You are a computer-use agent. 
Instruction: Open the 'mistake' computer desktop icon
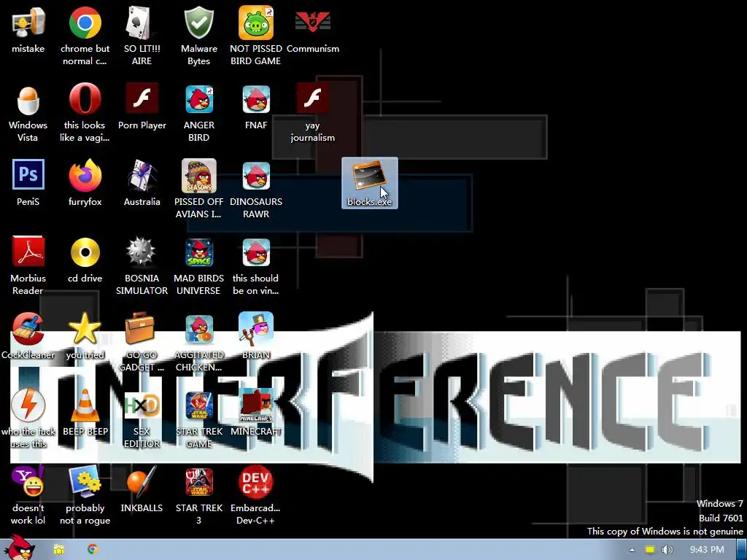[x=28, y=23]
